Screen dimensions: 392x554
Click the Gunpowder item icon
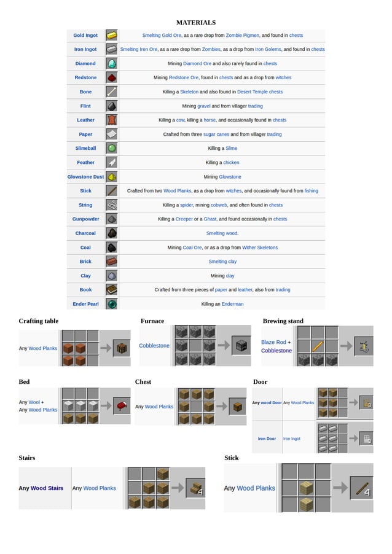click(x=112, y=219)
